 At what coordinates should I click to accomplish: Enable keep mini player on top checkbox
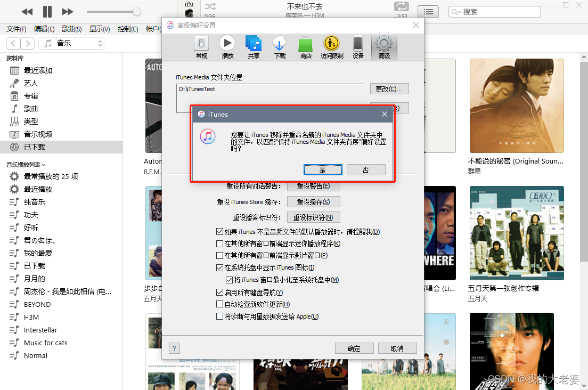tap(220, 244)
